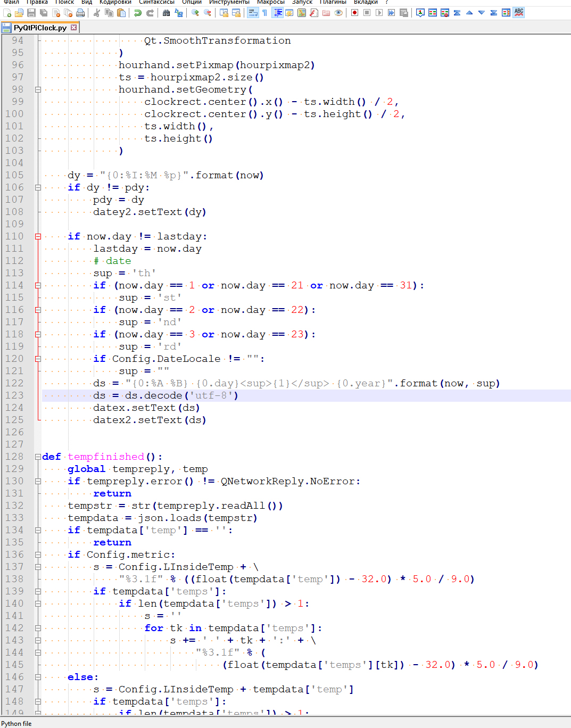The image size is (571, 728).
Task: Start macro recording with red dot
Action: coord(355,13)
